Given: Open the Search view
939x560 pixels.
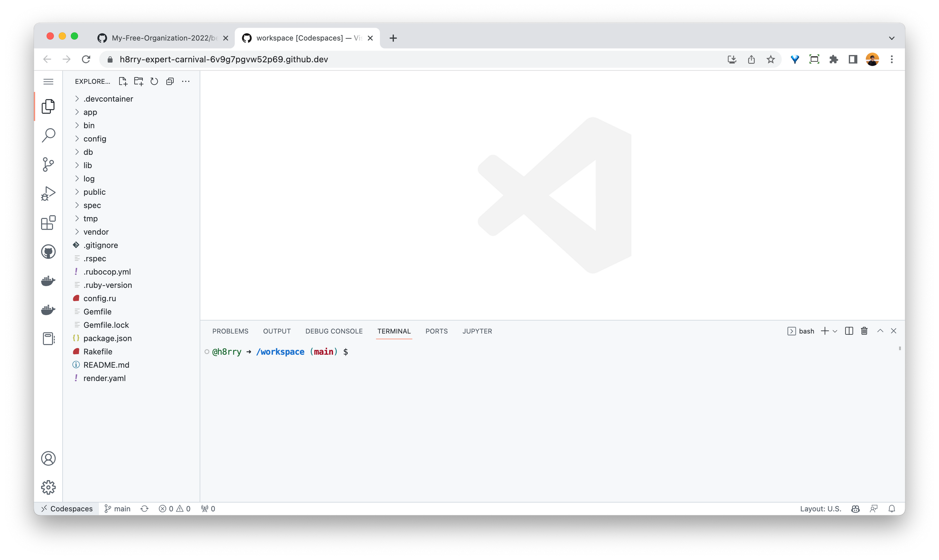Looking at the screenshot, I should [x=49, y=135].
